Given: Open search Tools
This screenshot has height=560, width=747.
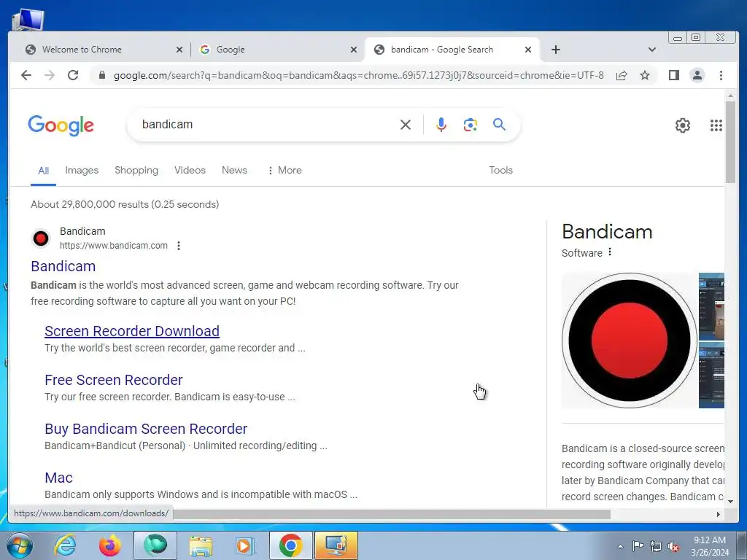Looking at the screenshot, I should pyautogui.click(x=500, y=170).
